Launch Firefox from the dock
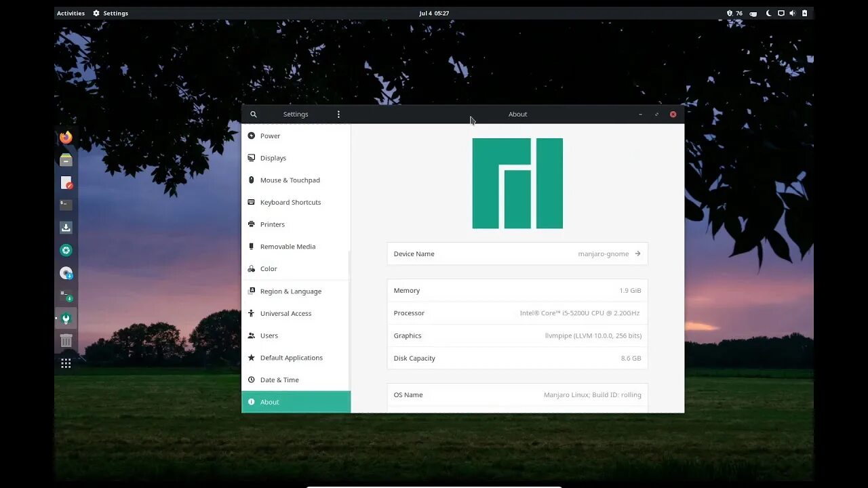 [66, 138]
